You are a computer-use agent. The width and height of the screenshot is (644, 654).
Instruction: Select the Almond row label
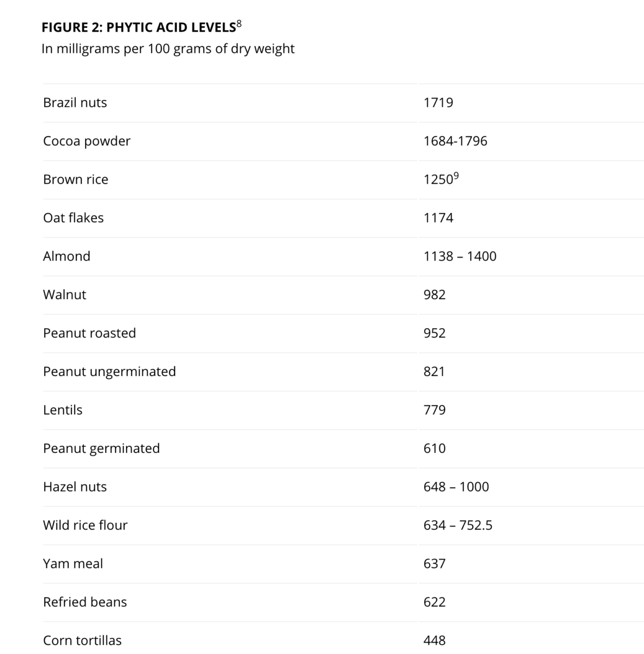(67, 256)
